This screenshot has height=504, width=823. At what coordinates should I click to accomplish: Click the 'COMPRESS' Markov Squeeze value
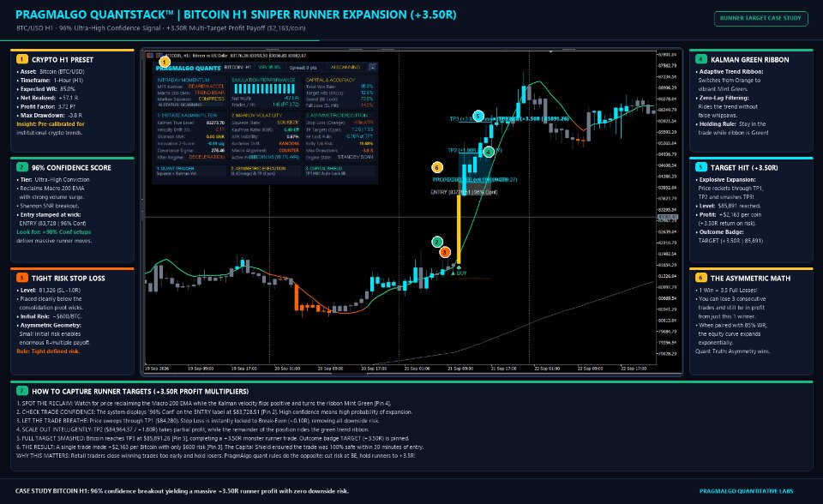211,99
